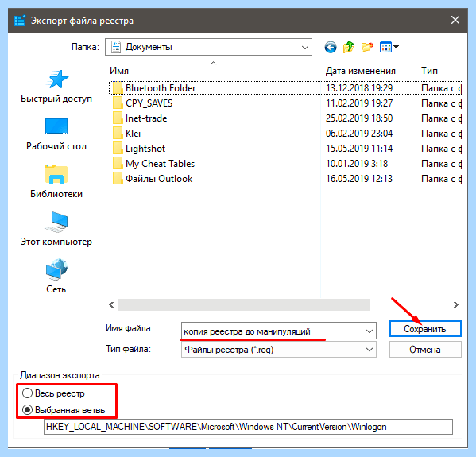Open Network (Сеть) in sidebar
This screenshot has height=457, width=476.
(x=56, y=276)
